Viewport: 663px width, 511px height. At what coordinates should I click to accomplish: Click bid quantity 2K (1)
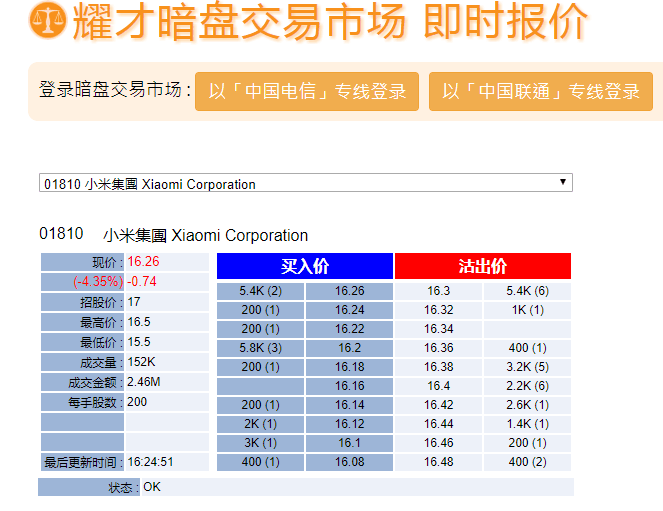260,424
